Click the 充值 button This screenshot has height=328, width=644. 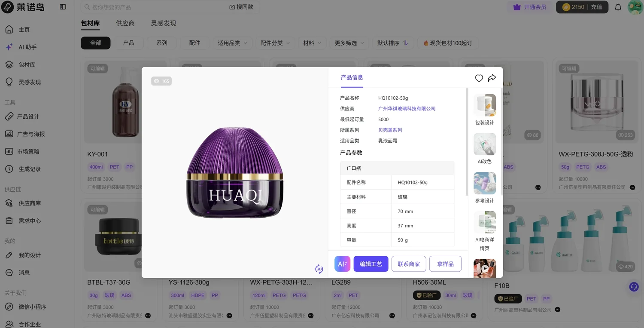tap(596, 7)
